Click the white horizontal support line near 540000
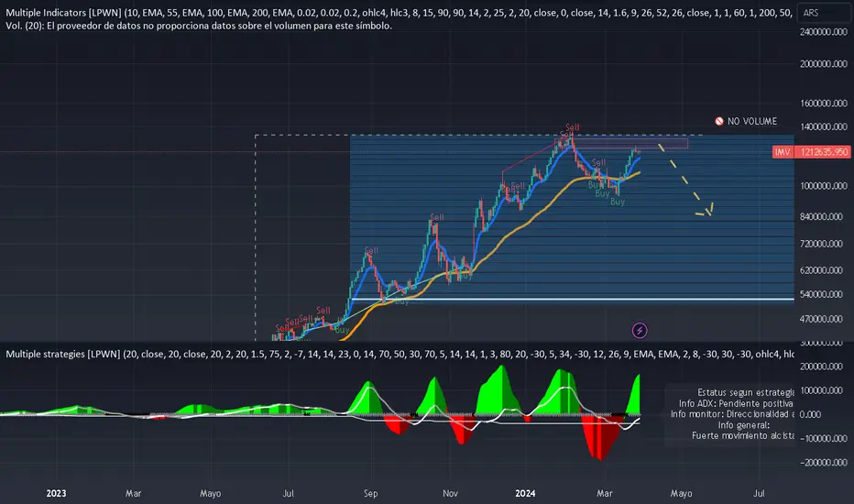 572,299
